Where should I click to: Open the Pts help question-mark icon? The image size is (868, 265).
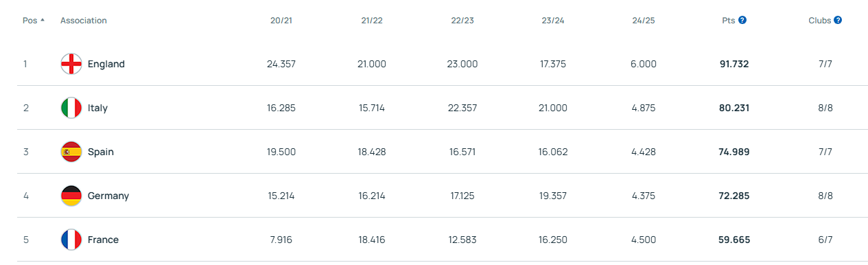[742, 21]
